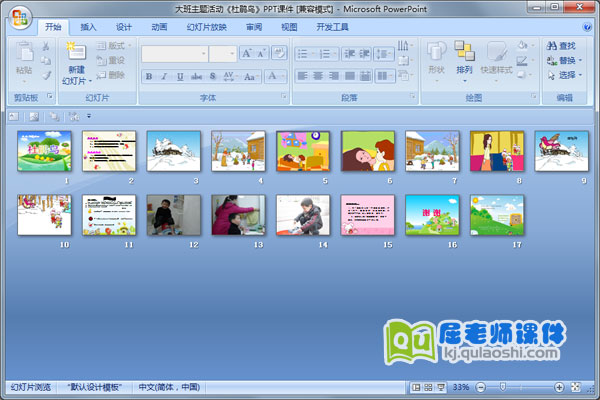This screenshot has height=400, width=600.
Task: Click the zoom slider handle
Action: (503, 387)
